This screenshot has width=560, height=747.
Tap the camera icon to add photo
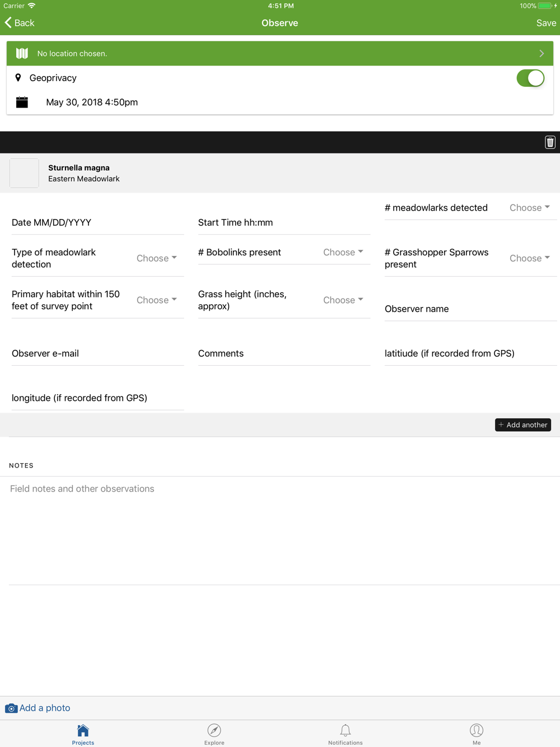[x=11, y=708]
